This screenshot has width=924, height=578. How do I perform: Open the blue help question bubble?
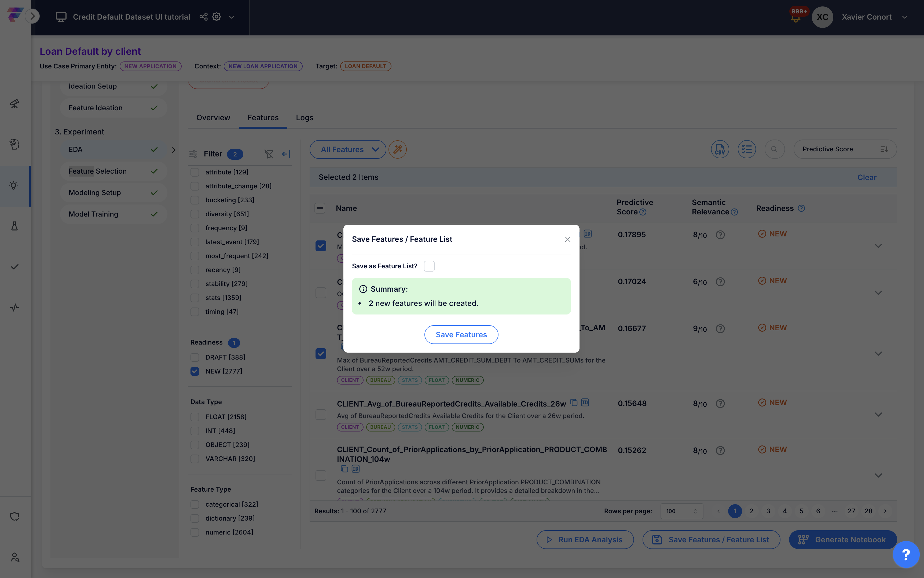906,554
